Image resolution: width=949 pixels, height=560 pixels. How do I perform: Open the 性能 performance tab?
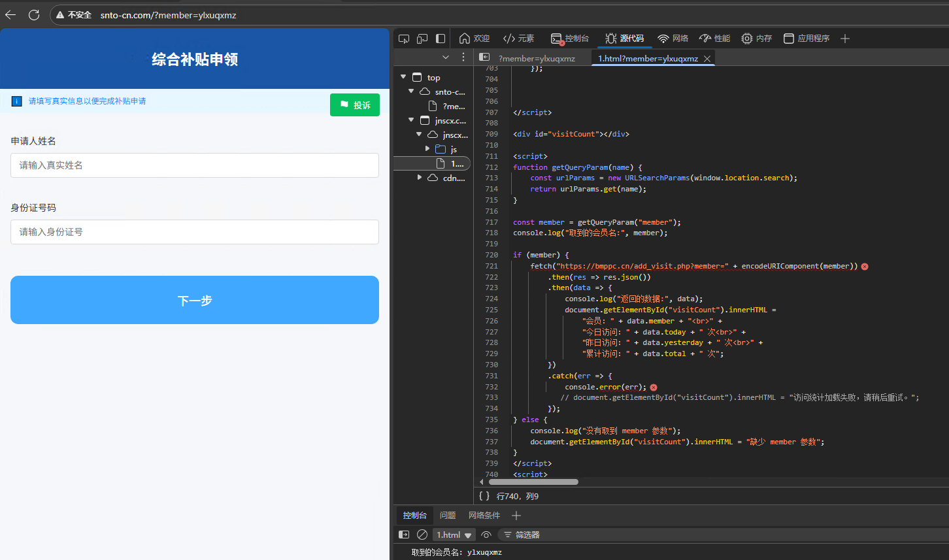[x=714, y=39]
